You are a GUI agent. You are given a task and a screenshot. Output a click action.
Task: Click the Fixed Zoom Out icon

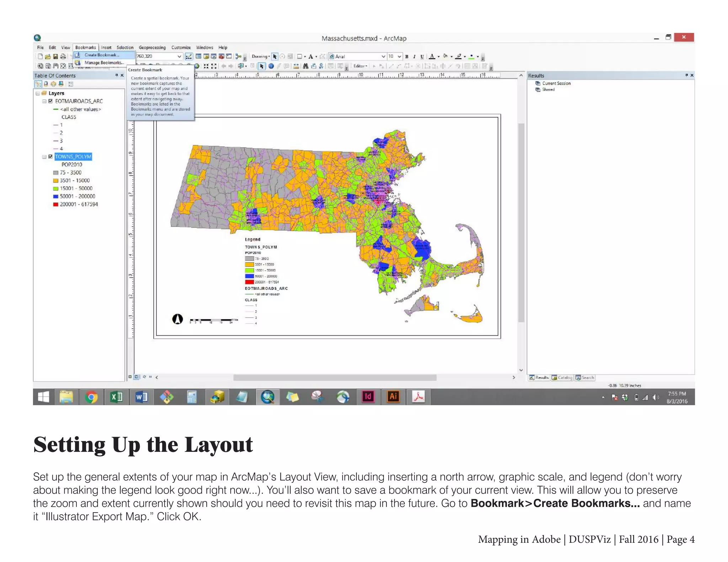[x=214, y=66]
